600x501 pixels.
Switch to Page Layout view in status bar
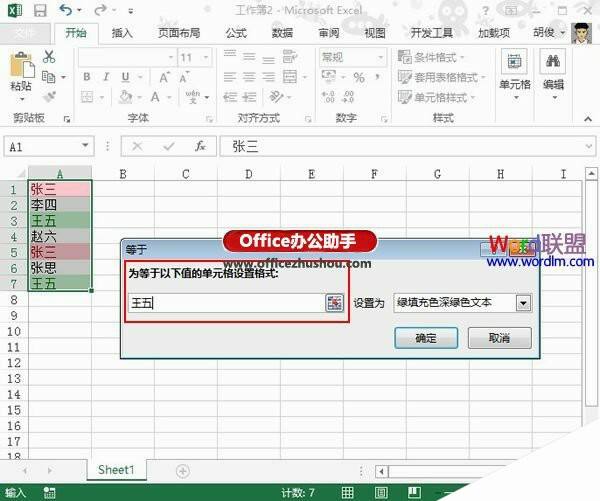pyautogui.click(x=381, y=492)
